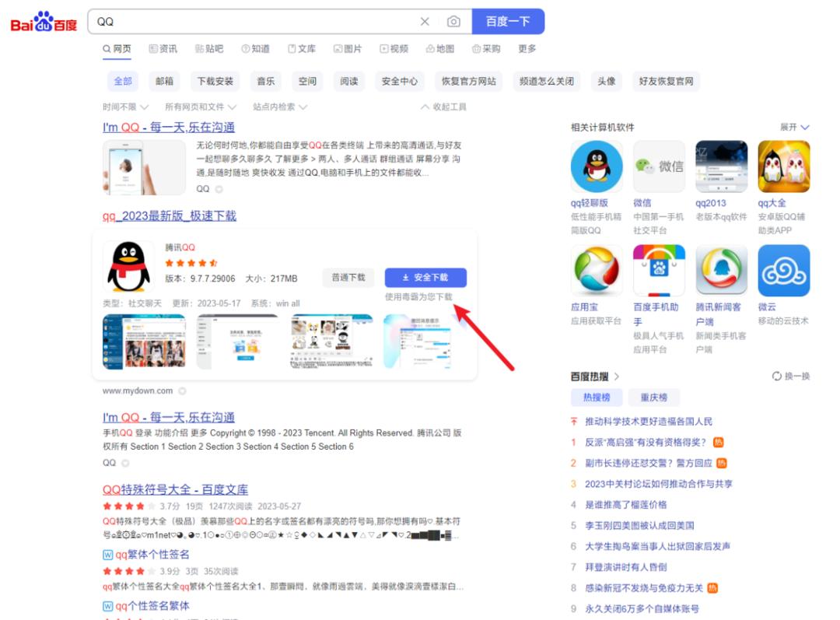Open the 百度热搜 heading arrow
Image resolution: width=840 pixels, height=620 pixels.
[x=617, y=377]
